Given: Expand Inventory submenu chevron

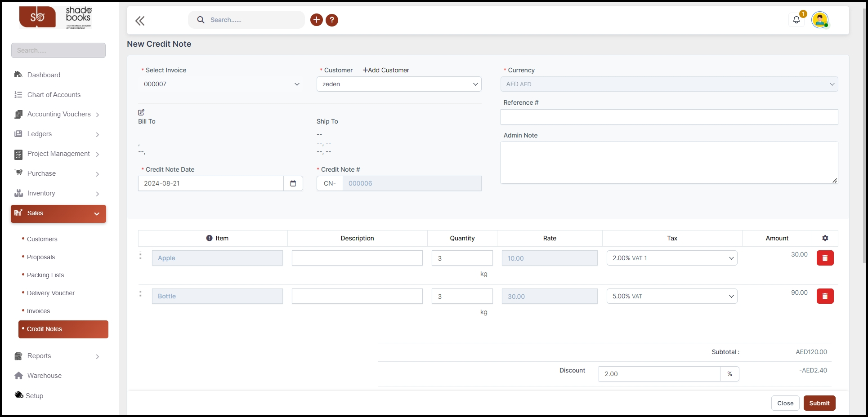Looking at the screenshot, I should [98, 194].
